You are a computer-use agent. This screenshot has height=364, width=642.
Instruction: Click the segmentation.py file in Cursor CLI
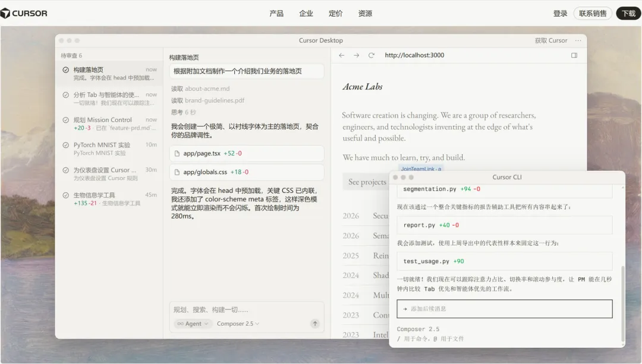pyautogui.click(x=505, y=189)
